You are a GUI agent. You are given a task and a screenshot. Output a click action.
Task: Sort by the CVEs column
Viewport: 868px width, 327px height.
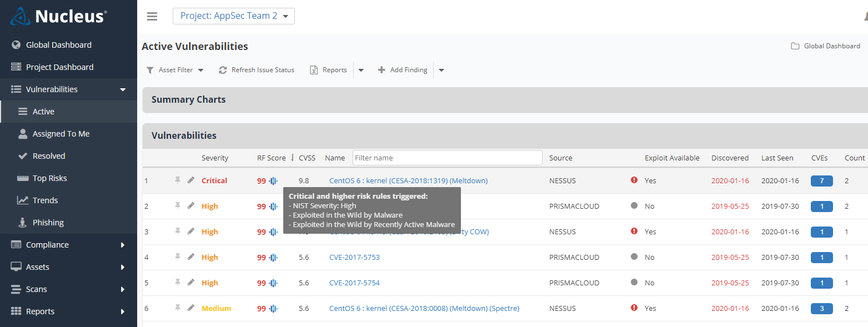pos(820,158)
